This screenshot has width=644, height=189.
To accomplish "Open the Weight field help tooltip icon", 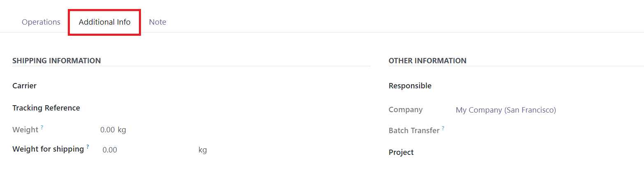I will pos(42,128).
